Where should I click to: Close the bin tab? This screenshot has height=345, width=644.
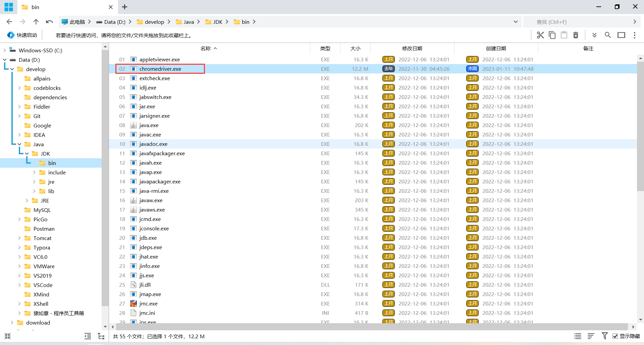click(x=111, y=7)
